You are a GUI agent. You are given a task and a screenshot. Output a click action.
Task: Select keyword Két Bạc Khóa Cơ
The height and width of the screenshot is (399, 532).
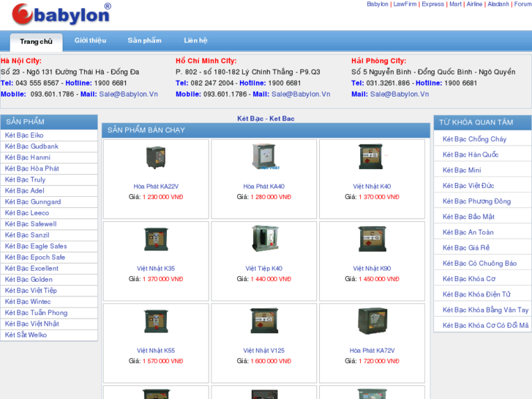pos(469,279)
